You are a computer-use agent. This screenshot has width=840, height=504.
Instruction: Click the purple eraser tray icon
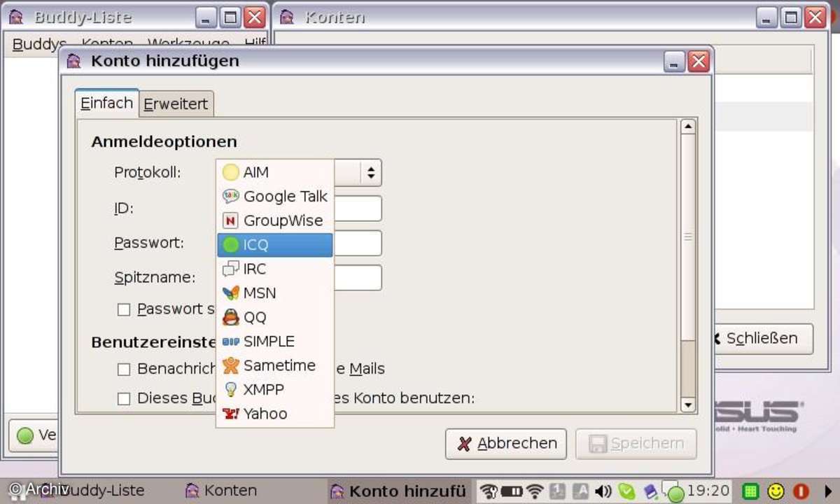650,491
